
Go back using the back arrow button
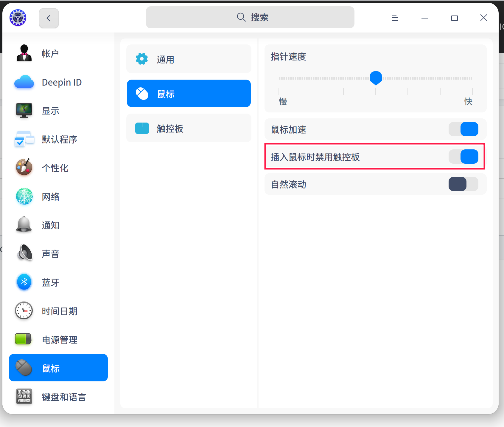coord(49,18)
